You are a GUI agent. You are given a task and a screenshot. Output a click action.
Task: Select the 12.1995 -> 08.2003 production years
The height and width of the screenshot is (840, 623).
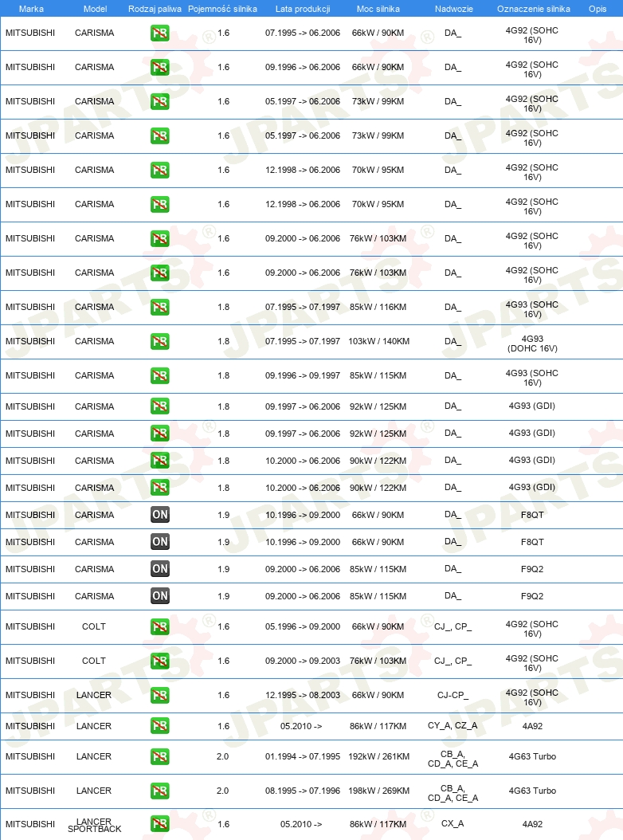303,695
